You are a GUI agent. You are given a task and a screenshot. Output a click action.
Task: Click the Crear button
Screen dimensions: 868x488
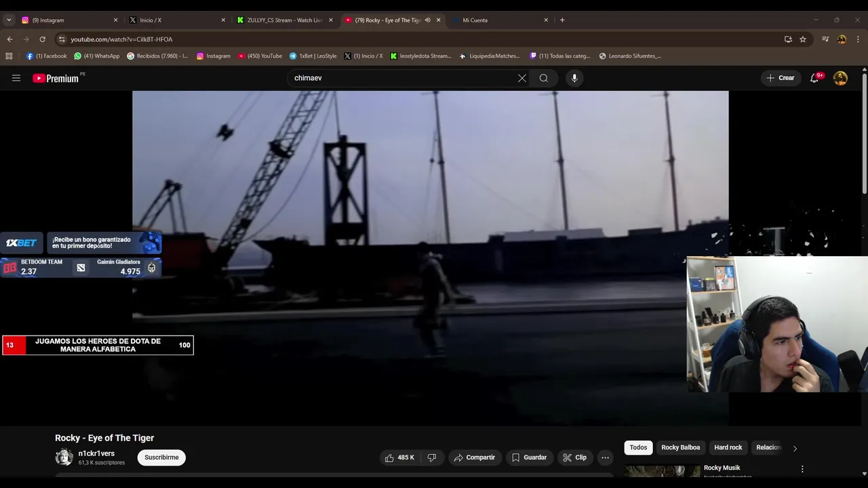pyautogui.click(x=781, y=78)
